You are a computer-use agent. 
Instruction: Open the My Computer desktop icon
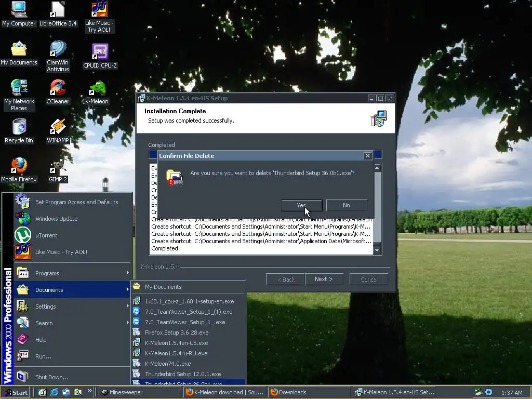coord(19,14)
